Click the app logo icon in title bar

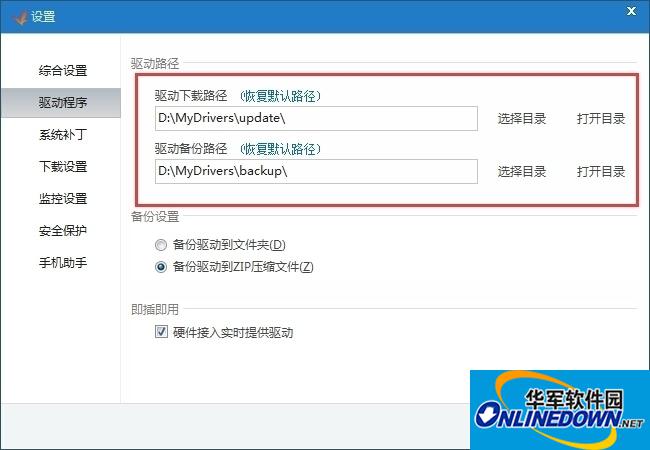[x=19, y=17]
